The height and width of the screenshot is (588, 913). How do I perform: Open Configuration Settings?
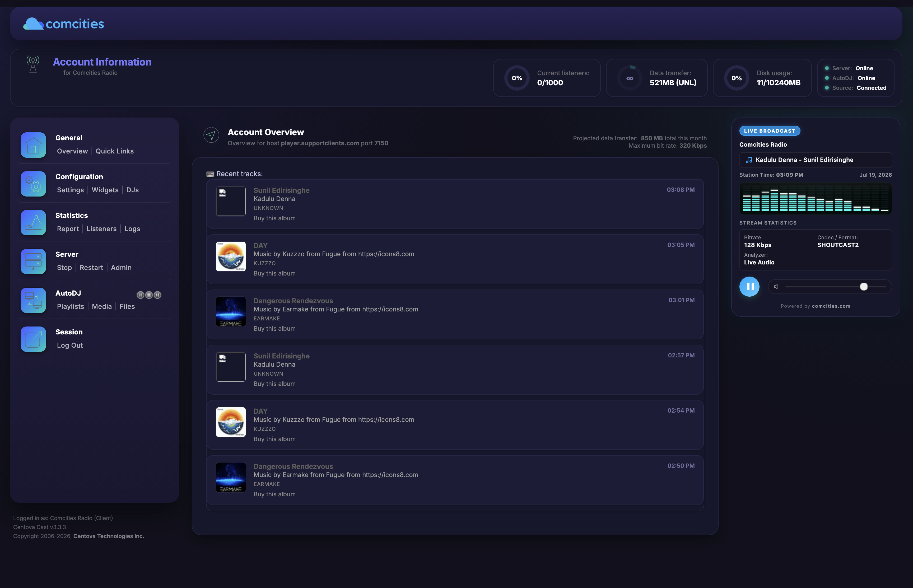[x=70, y=190]
